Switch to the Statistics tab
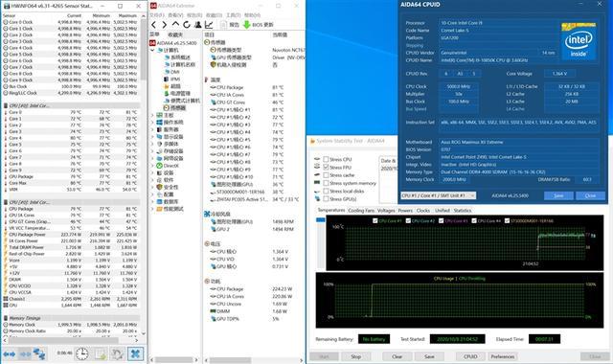This screenshot has height=364, width=613. [462, 211]
